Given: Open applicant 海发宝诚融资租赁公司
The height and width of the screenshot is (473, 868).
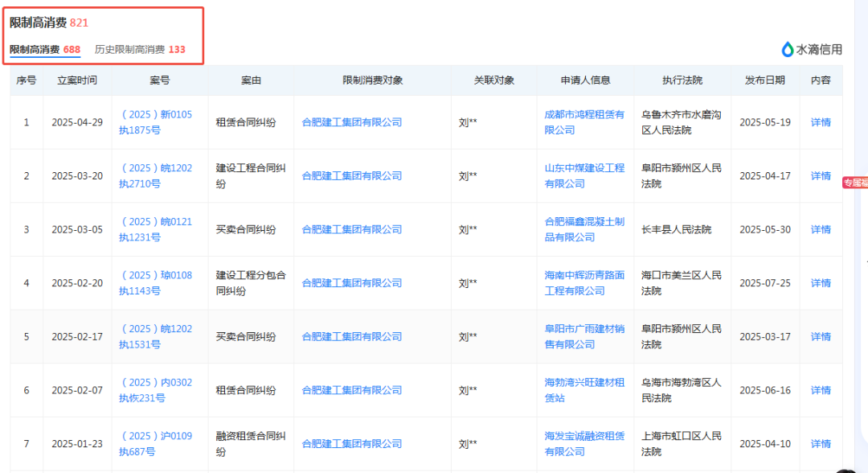Looking at the screenshot, I should [x=584, y=443].
